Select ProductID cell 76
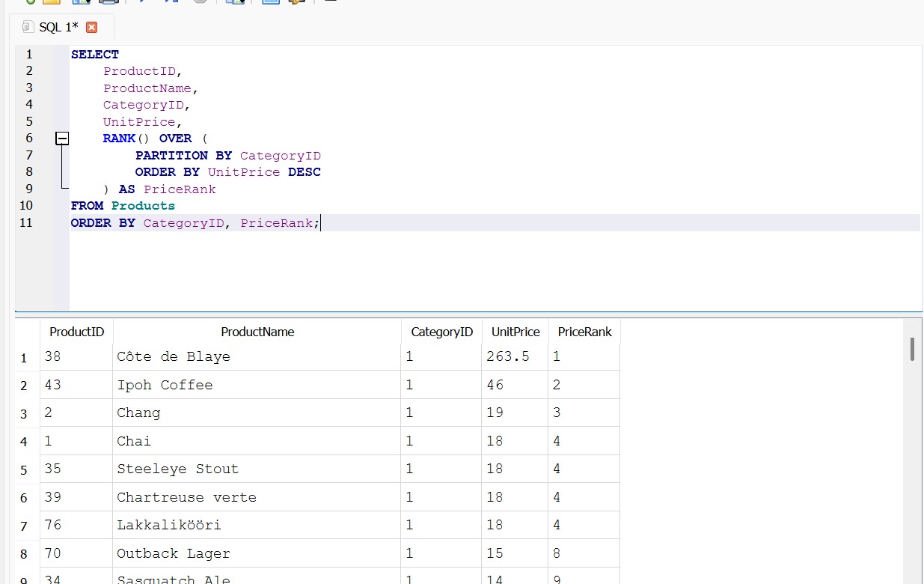The height and width of the screenshot is (584, 924). (x=76, y=525)
